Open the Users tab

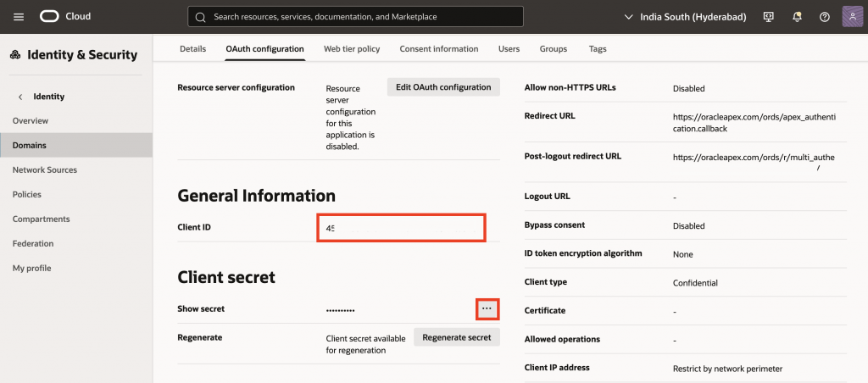509,49
